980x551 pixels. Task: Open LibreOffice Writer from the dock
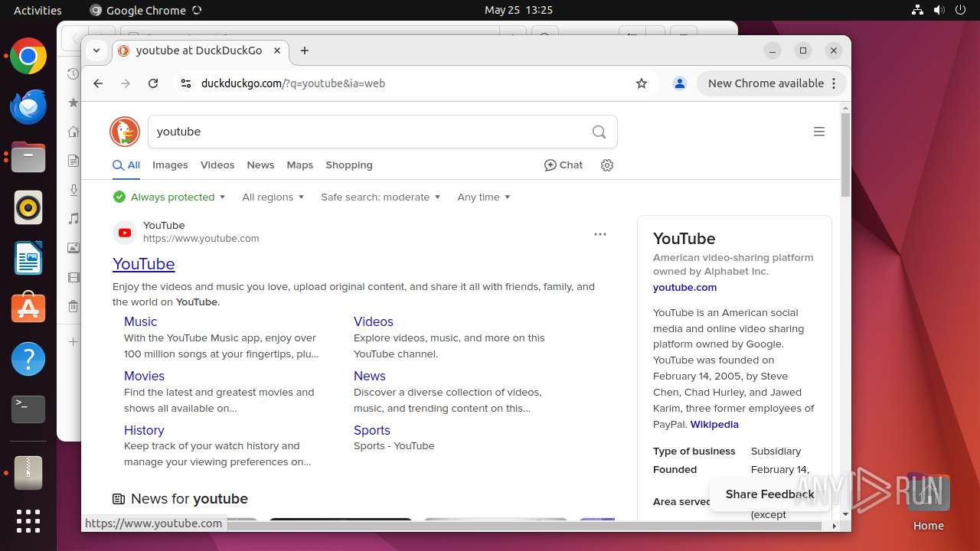[x=28, y=258]
